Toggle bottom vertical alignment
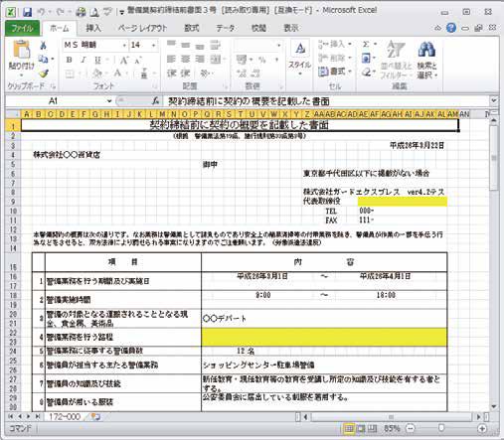This screenshot has height=440, width=504. click(200, 46)
